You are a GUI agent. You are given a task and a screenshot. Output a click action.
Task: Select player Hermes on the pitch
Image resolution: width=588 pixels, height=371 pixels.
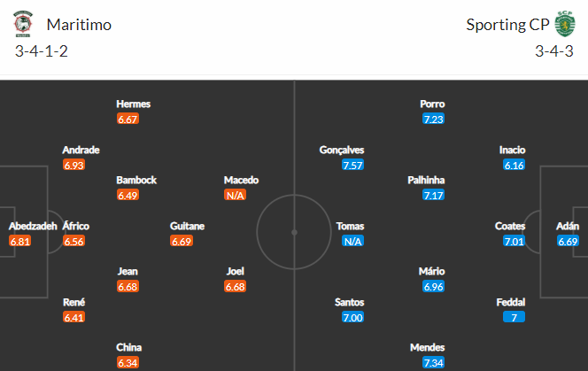(134, 104)
